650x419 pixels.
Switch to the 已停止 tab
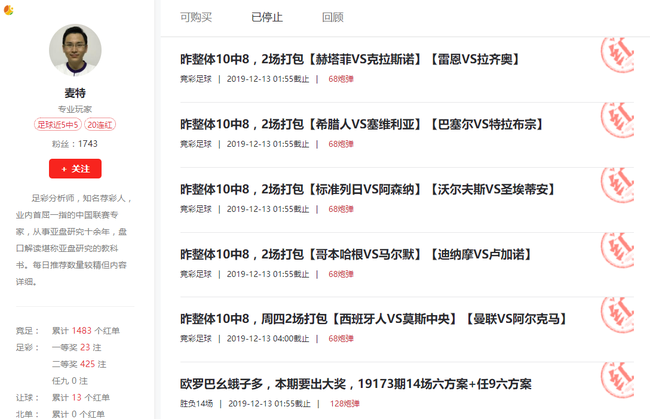[267, 17]
